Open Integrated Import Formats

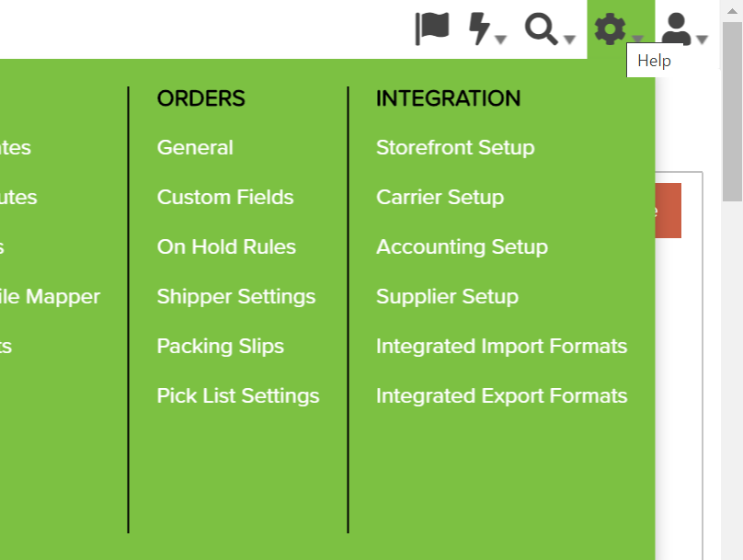click(x=502, y=347)
